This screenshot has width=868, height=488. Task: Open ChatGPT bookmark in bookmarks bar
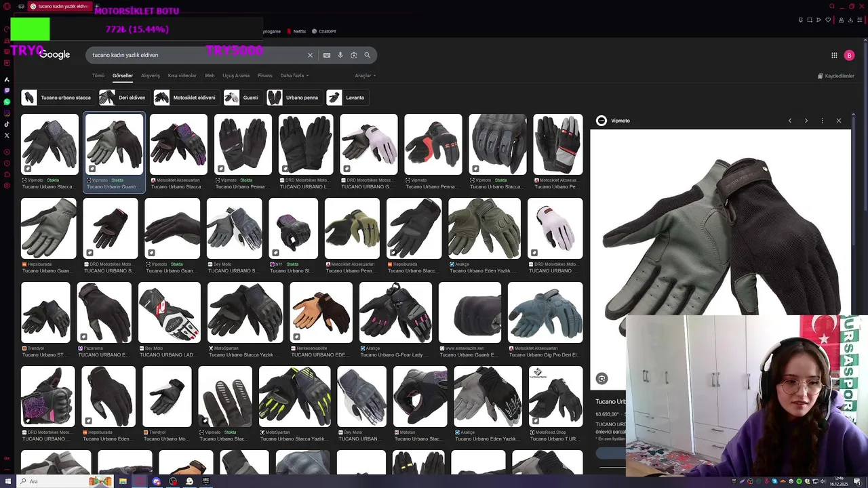click(x=324, y=31)
